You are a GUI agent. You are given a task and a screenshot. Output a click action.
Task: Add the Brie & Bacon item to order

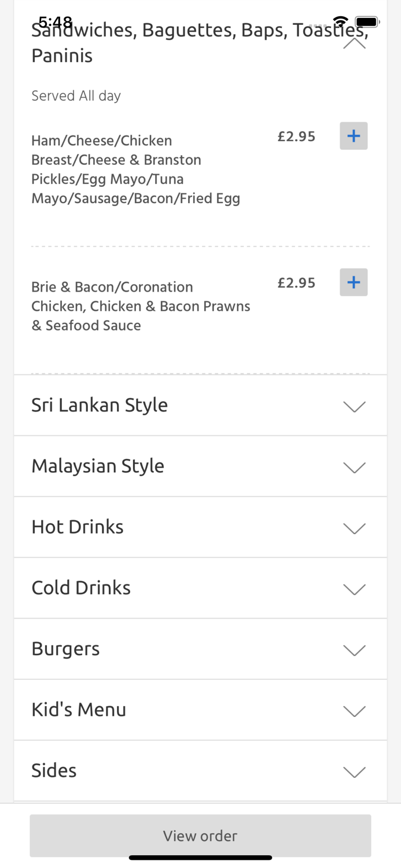pyautogui.click(x=354, y=282)
